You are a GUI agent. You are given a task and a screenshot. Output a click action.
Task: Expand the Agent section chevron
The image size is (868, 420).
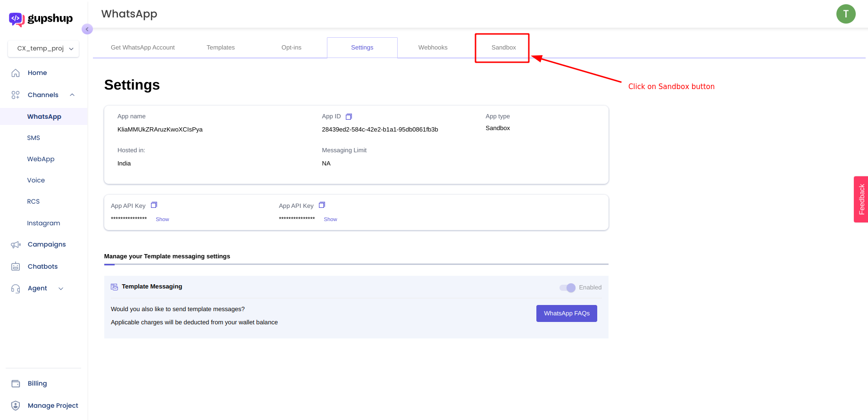point(61,288)
